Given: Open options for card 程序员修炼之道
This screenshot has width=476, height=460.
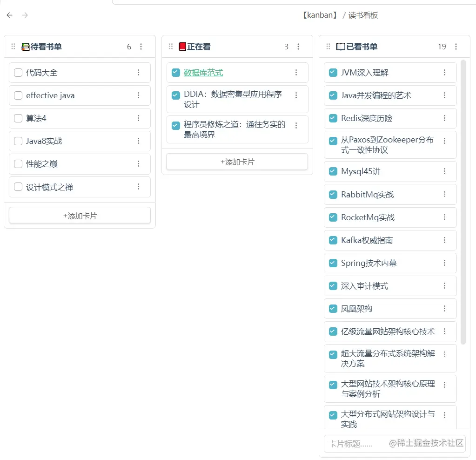Looking at the screenshot, I should coord(296,125).
